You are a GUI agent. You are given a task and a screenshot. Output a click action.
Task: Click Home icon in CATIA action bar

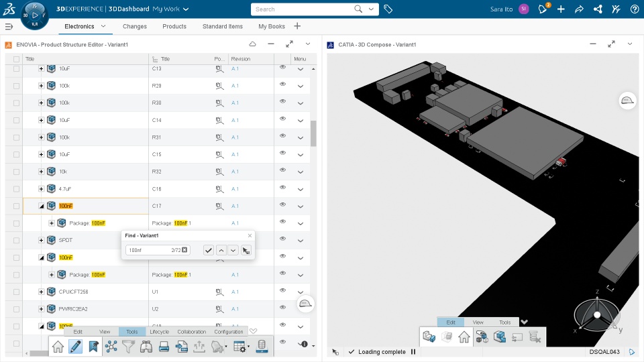click(464, 337)
